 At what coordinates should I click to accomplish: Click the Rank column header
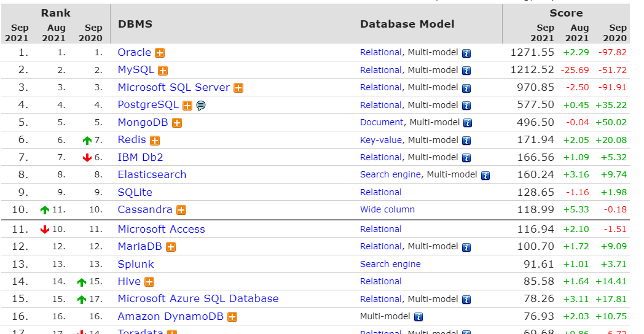click(x=56, y=13)
